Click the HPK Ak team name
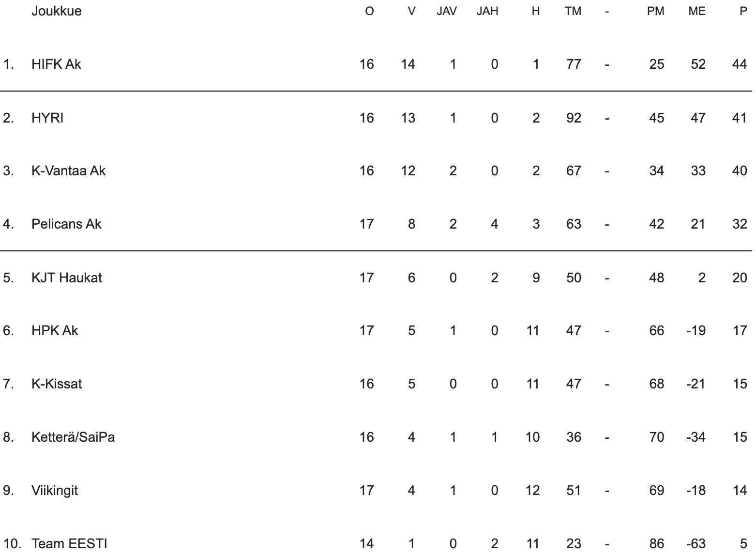 click(55, 331)
